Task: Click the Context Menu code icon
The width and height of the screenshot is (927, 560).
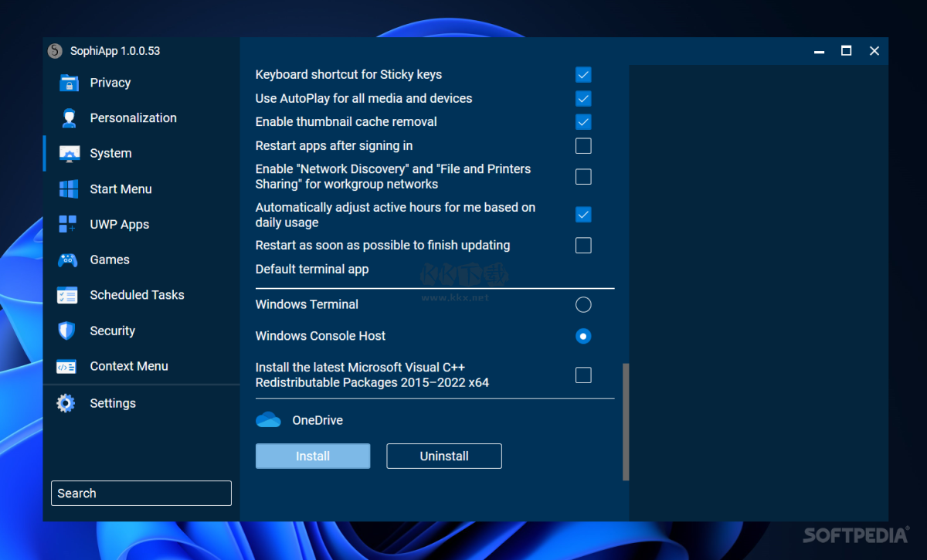Action: (x=66, y=366)
